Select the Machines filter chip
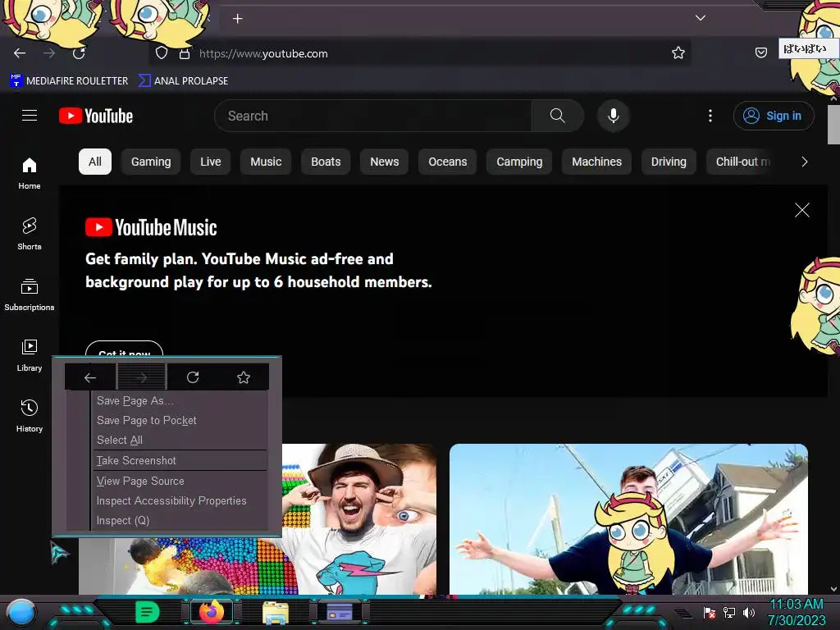The image size is (840, 630). click(x=597, y=162)
